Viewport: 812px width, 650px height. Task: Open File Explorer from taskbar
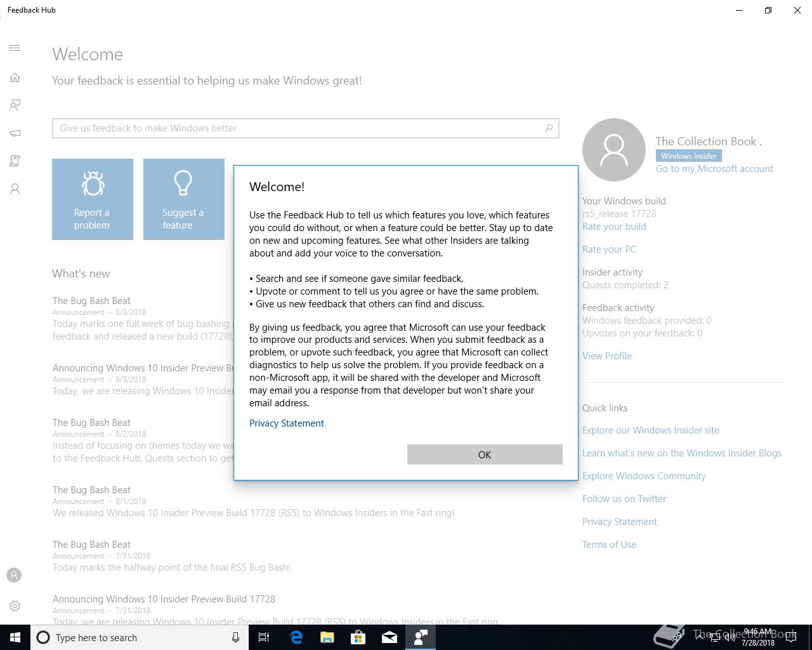pos(327,637)
